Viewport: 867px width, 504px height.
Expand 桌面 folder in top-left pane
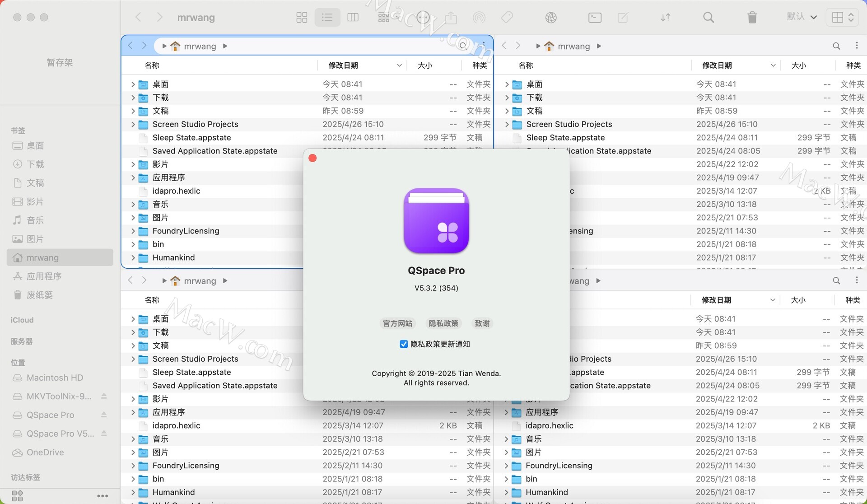tap(133, 84)
